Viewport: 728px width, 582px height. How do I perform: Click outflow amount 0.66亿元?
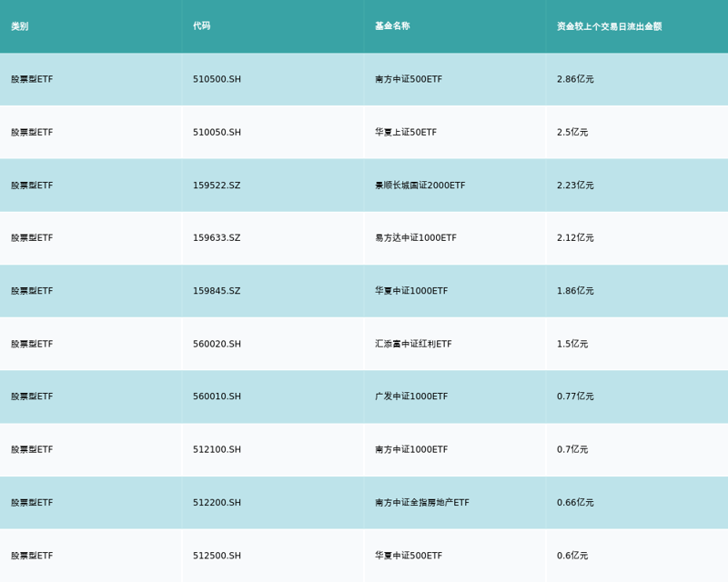pos(575,503)
